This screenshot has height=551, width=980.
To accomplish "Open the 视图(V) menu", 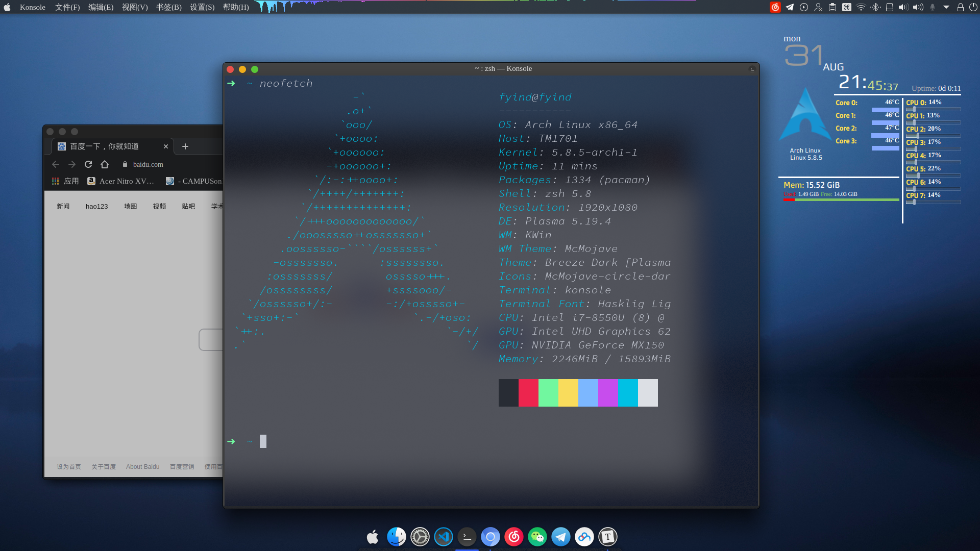I will pos(135,7).
